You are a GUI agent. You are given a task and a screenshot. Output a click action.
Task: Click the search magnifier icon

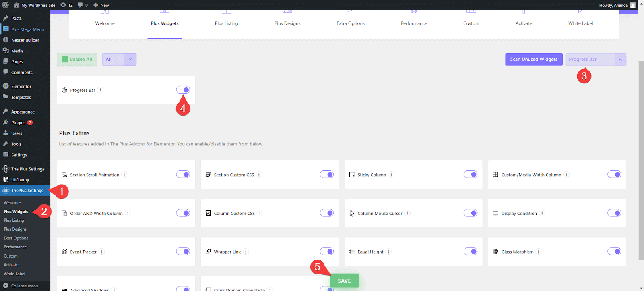point(620,59)
